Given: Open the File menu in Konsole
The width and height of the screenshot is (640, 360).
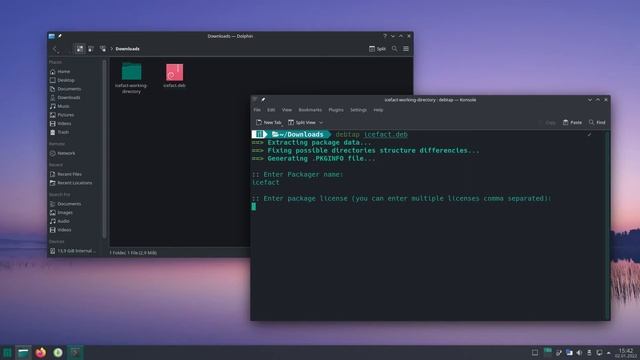Looking at the screenshot, I should point(257,110).
